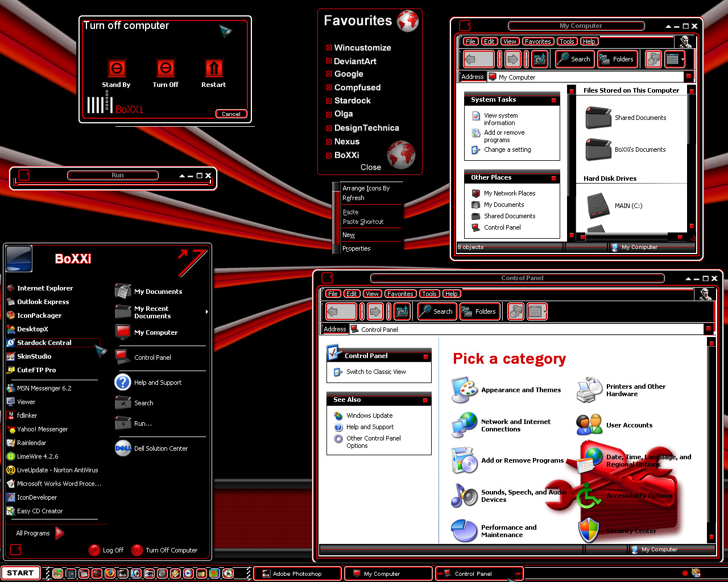Collapse the Other Places panel
The image size is (728, 582).
553,178
